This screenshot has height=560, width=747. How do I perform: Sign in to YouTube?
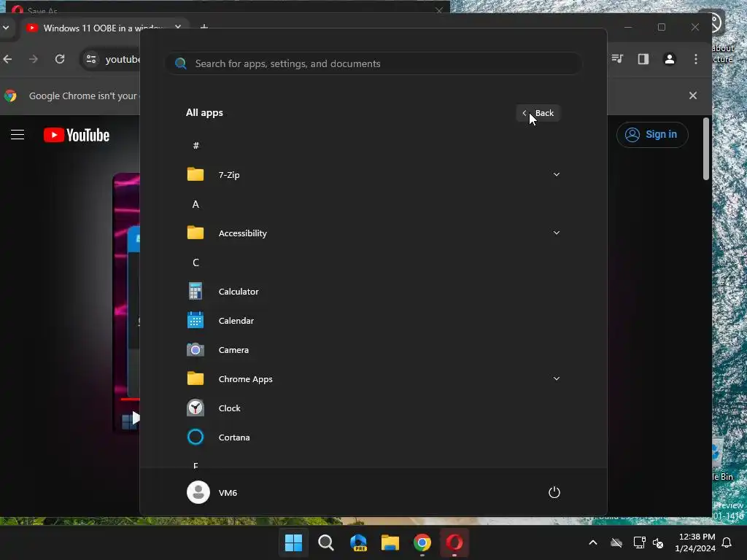[x=652, y=135]
